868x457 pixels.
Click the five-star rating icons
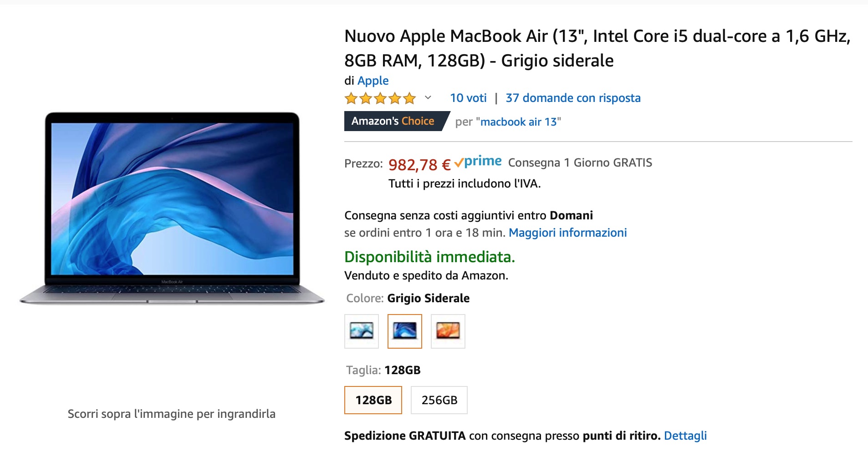pos(380,98)
